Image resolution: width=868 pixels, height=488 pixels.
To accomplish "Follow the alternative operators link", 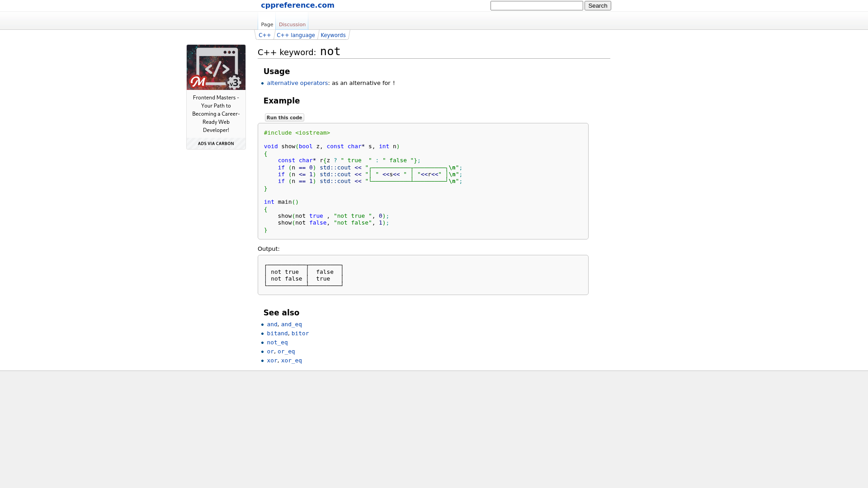I will point(297,83).
